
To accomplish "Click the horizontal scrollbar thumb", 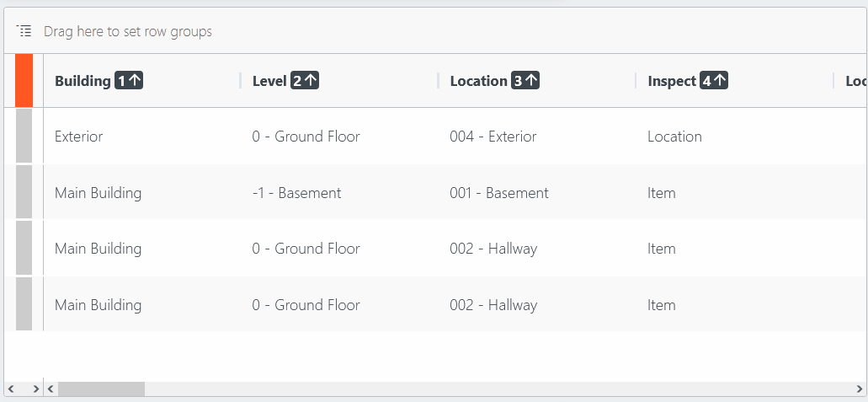I will click(101, 389).
